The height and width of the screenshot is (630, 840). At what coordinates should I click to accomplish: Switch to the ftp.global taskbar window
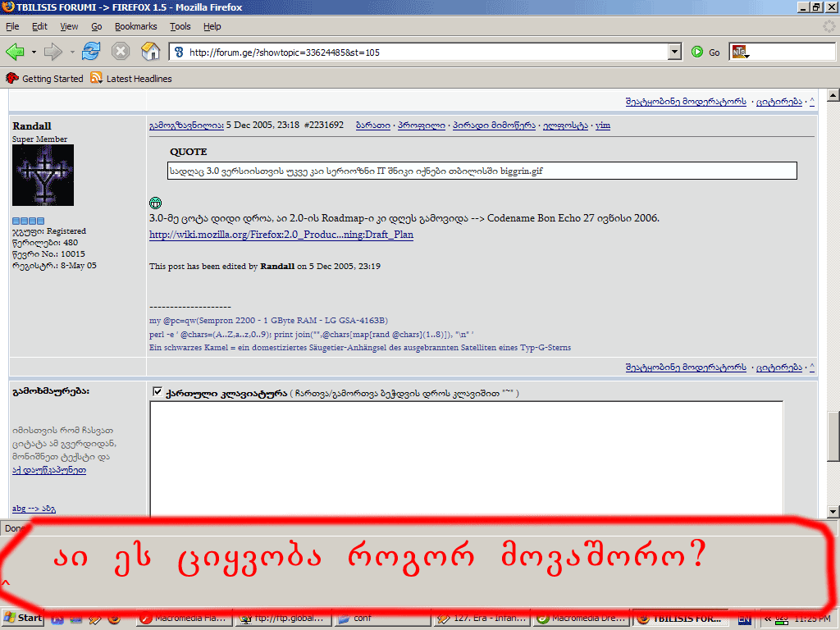tap(283, 618)
